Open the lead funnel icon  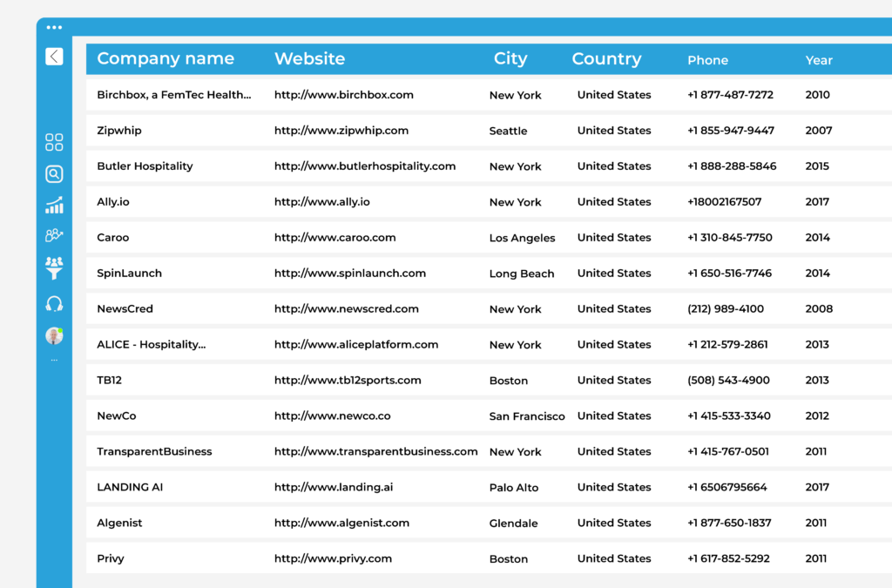point(54,267)
